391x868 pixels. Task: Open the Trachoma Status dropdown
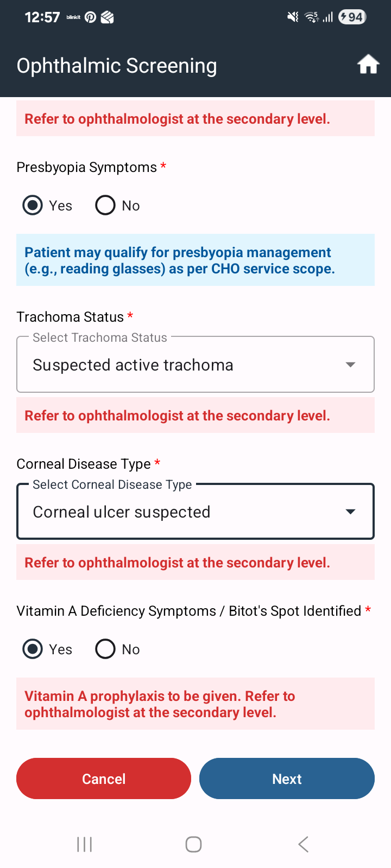195,365
